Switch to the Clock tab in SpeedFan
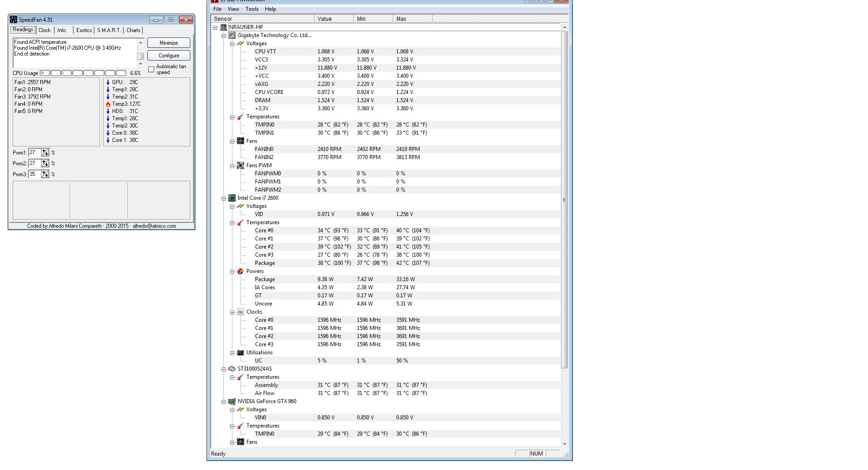868x470 pixels. click(45, 30)
